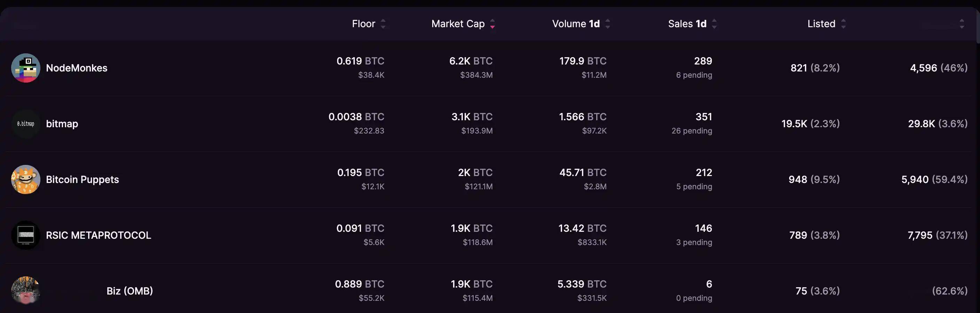The image size is (980, 313).
Task: Open the bitmap collection name link
Action: [x=62, y=124]
